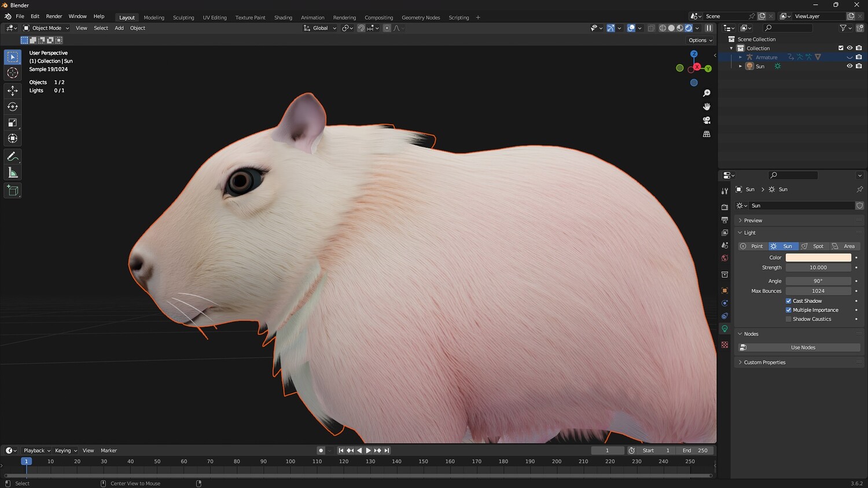868x488 pixels.
Task: Disable the Cast Shadow checkbox
Action: (x=788, y=301)
